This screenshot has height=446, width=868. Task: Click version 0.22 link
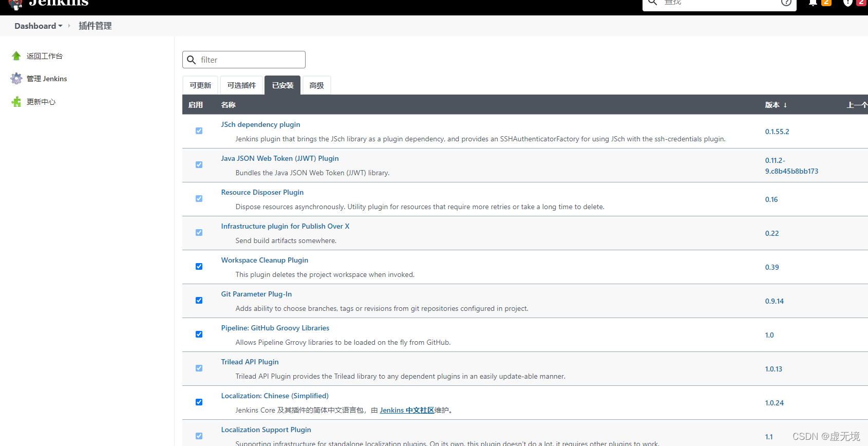[772, 234]
